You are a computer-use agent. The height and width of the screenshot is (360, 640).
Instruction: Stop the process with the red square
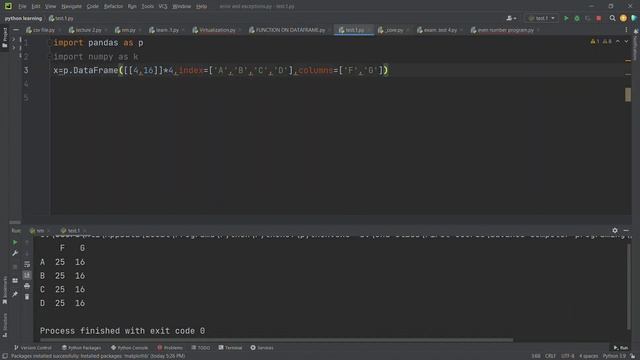598,18
